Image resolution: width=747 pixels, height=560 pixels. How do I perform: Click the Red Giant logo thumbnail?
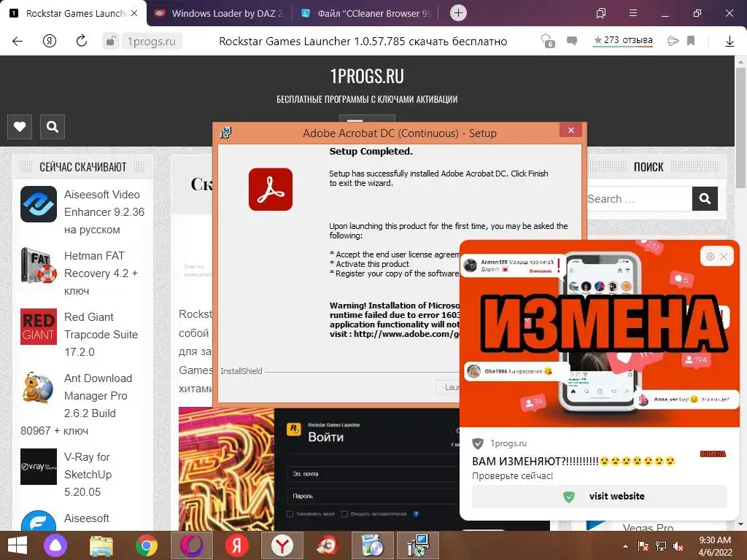coord(39,327)
